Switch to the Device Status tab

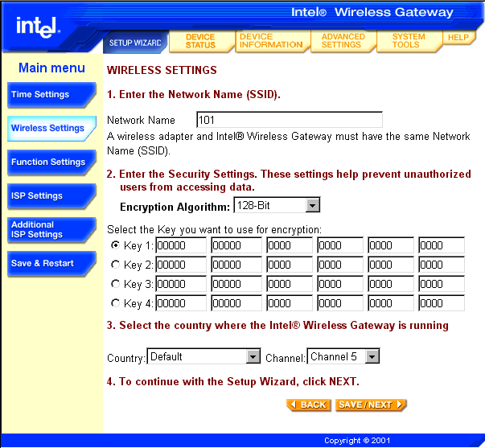200,41
